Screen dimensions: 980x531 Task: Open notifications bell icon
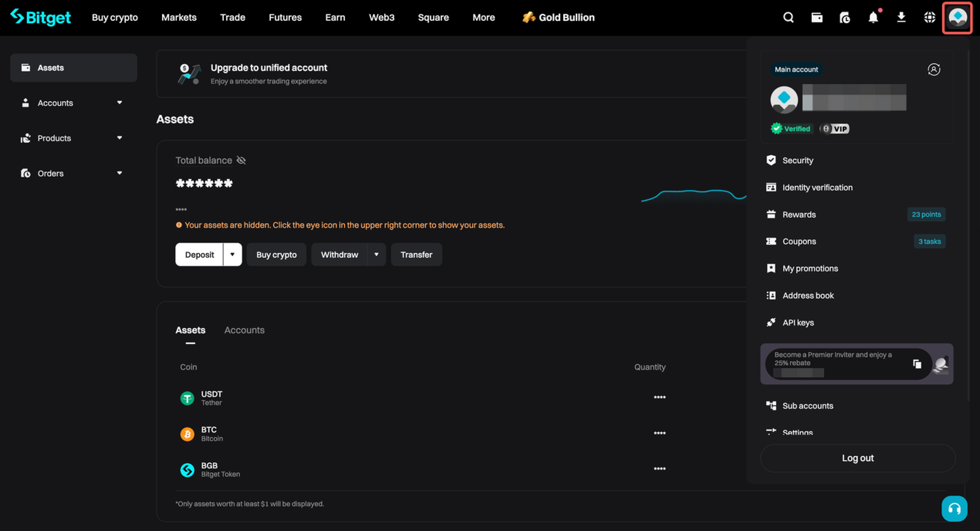(873, 17)
